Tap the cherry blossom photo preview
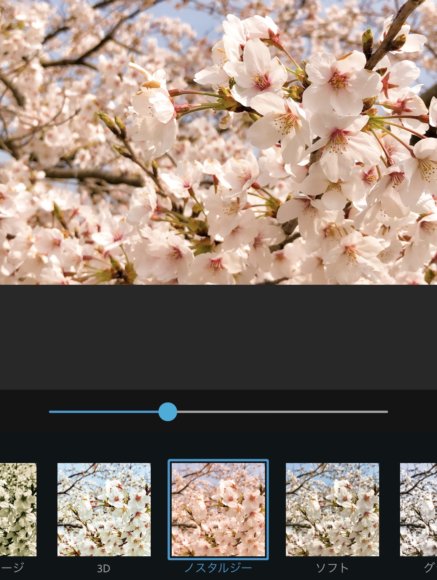437x580 pixels. tap(218, 142)
